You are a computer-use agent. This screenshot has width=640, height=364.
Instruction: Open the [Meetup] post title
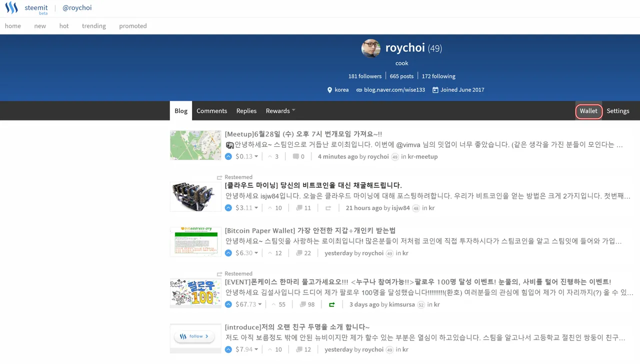coord(303,134)
